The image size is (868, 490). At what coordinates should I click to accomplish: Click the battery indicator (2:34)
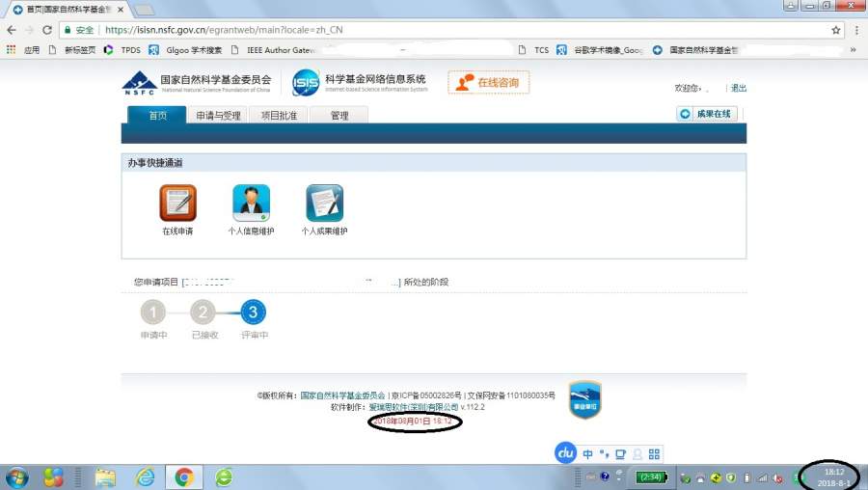[x=651, y=476]
